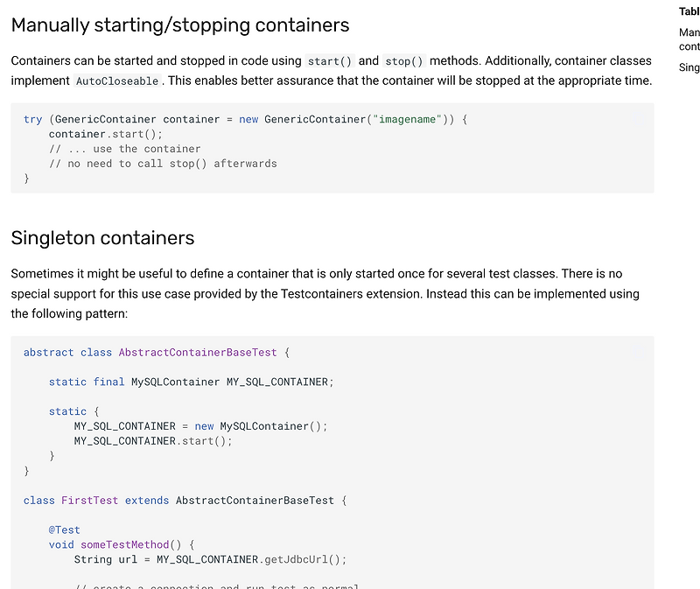Copy the AbstractContainerBaseTest code block
Image resolution: width=700 pixels, height=589 pixels.
point(640,350)
